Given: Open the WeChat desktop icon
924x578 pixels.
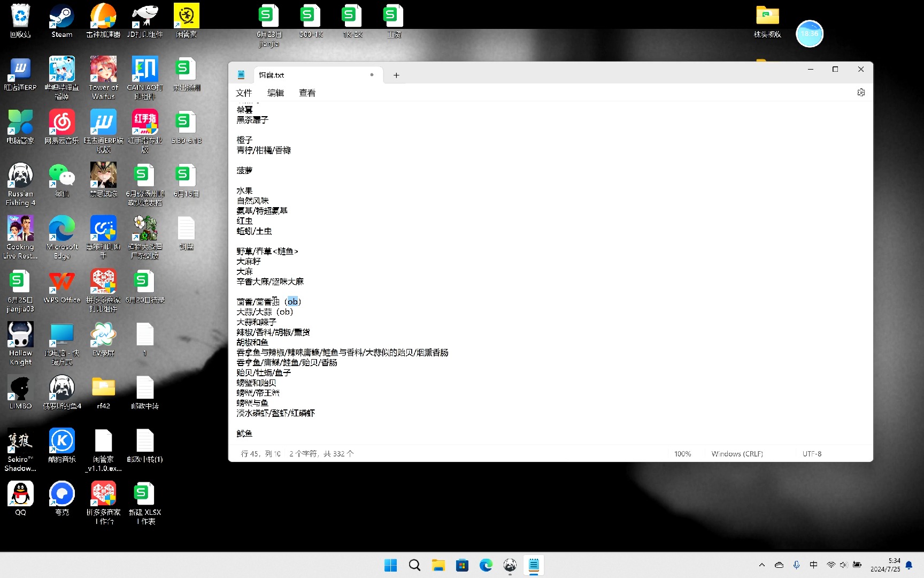Looking at the screenshot, I should pyautogui.click(x=62, y=180).
